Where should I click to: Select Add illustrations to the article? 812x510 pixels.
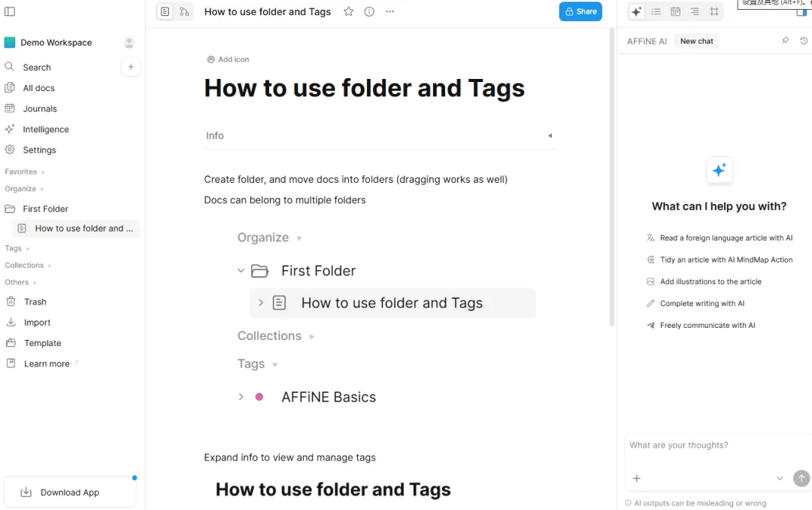click(x=704, y=281)
